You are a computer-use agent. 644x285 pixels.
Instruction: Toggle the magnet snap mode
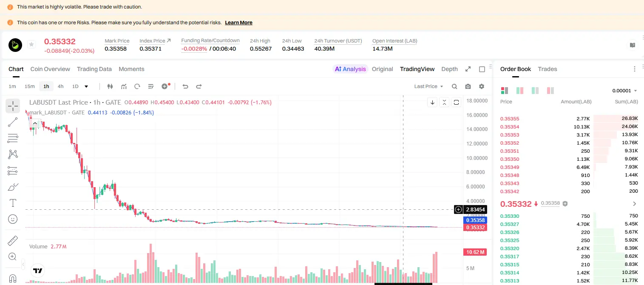[x=13, y=279]
